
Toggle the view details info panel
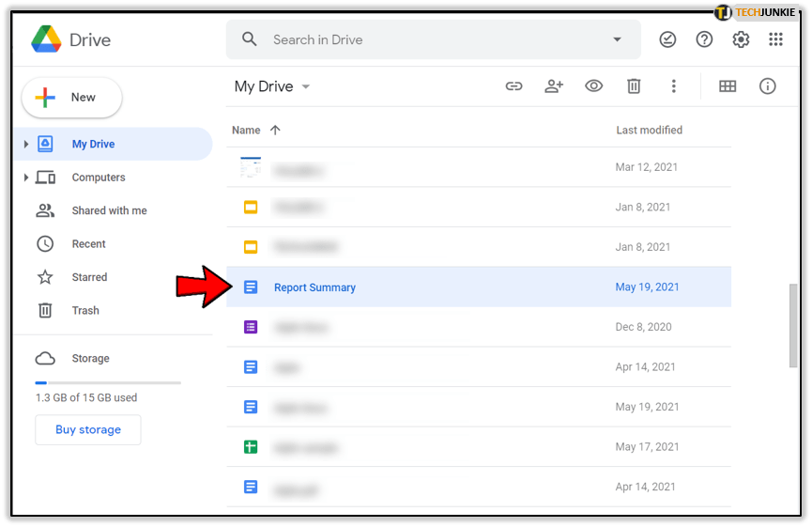coord(768,86)
